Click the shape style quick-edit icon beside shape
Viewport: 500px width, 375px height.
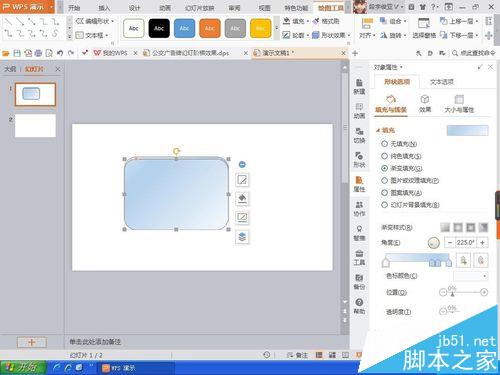coord(242,180)
